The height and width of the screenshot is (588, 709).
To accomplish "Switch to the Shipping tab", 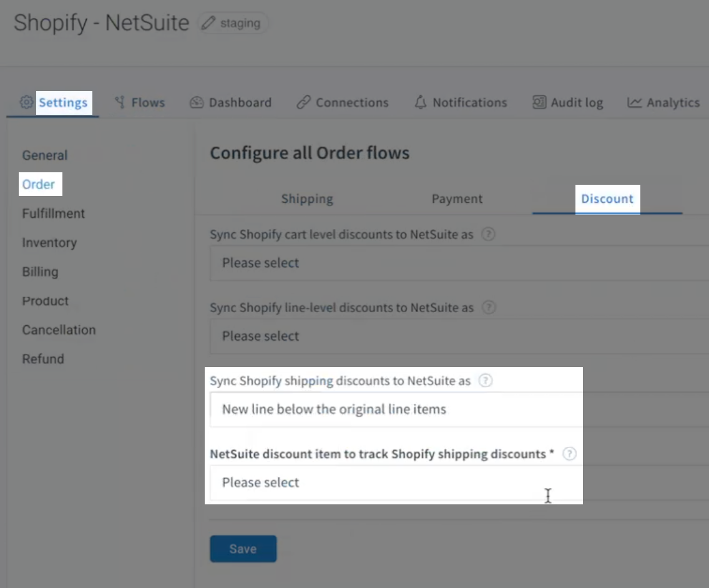I will [x=307, y=198].
